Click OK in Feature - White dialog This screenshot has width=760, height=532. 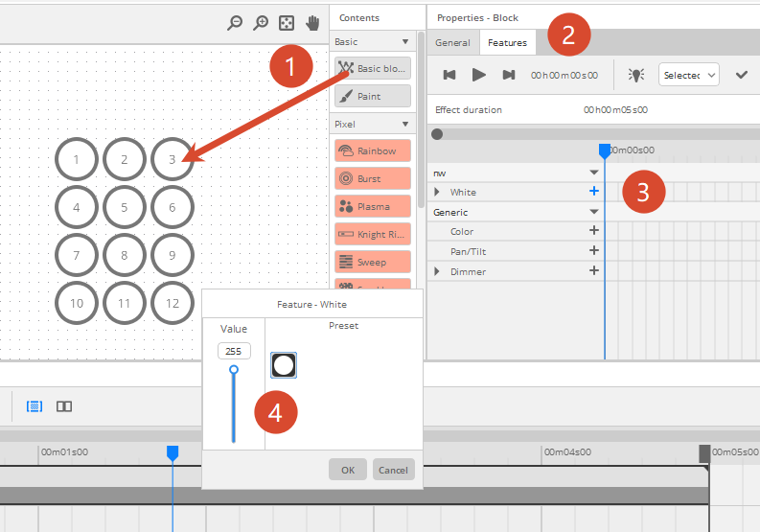click(x=347, y=470)
